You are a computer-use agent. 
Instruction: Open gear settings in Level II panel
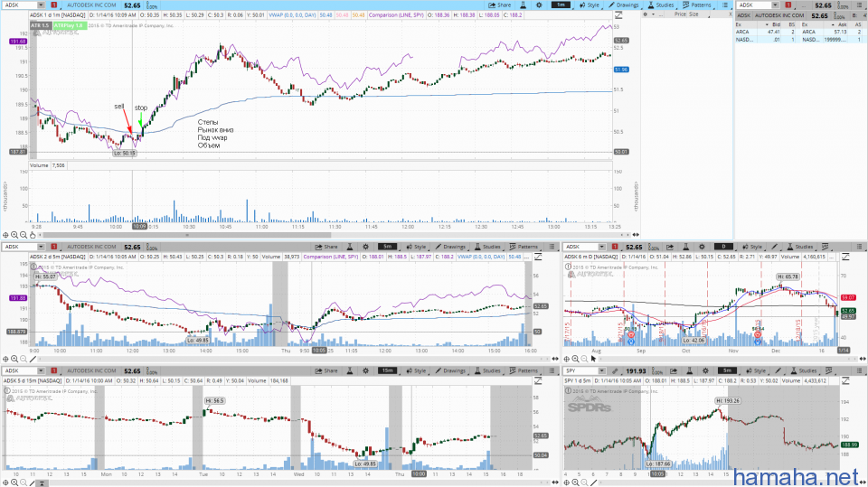click(645, 14)
